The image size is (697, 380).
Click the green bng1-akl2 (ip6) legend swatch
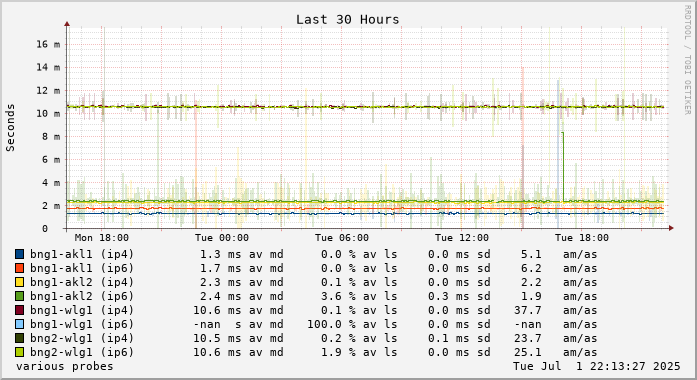(x=20, y=296)
